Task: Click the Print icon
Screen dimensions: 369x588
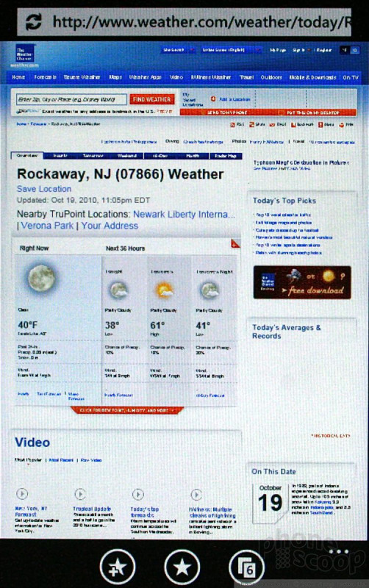Action: coord(341,124)
